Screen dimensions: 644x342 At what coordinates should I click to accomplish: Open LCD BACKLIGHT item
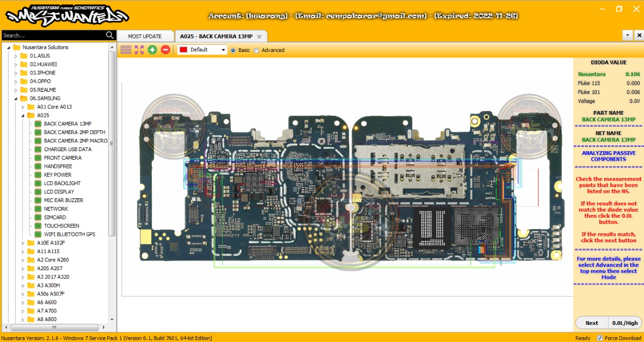(x=62, y=183)
